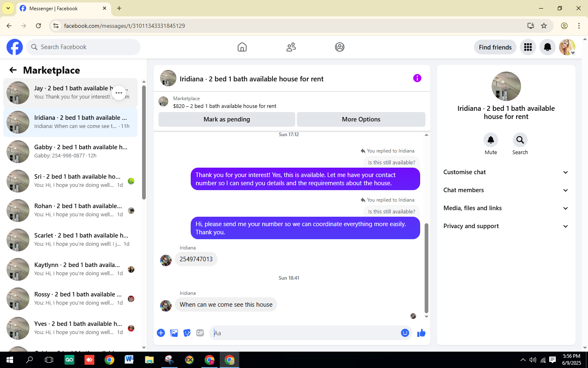The image size is (588, 368).
Task: Open more actions plus icon in composer
Action: pos(161,333)
